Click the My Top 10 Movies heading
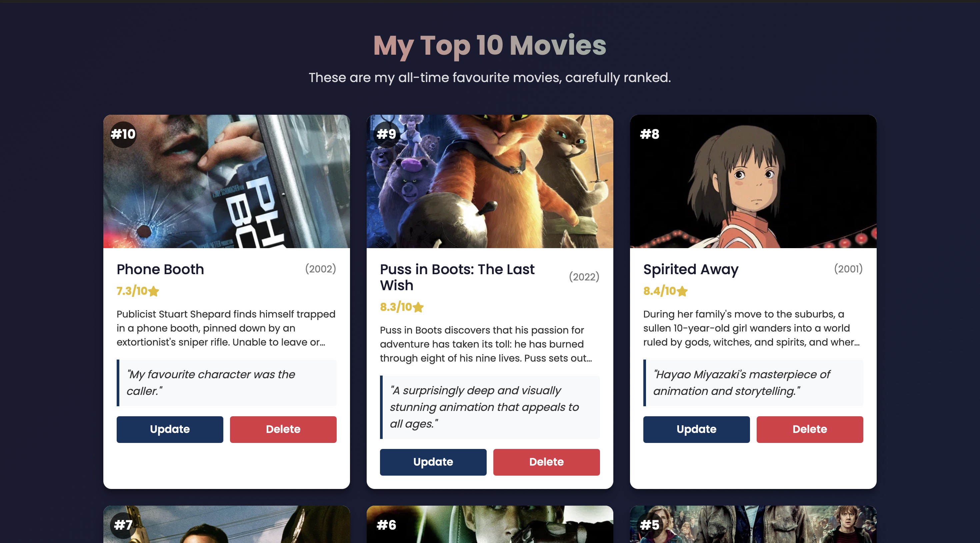 (490, 45)
